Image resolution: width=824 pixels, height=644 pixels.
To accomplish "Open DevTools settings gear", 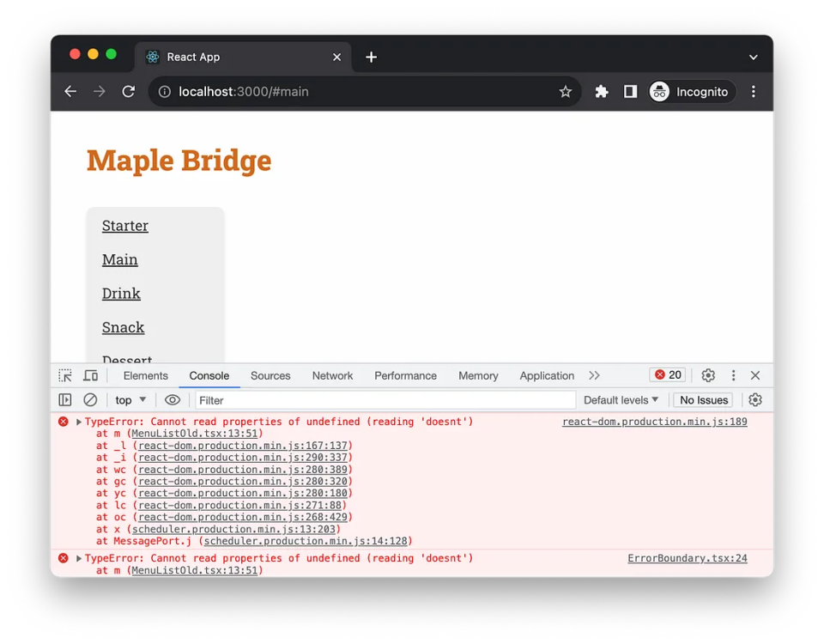I will pyautogui.click(x=708, y=375).
